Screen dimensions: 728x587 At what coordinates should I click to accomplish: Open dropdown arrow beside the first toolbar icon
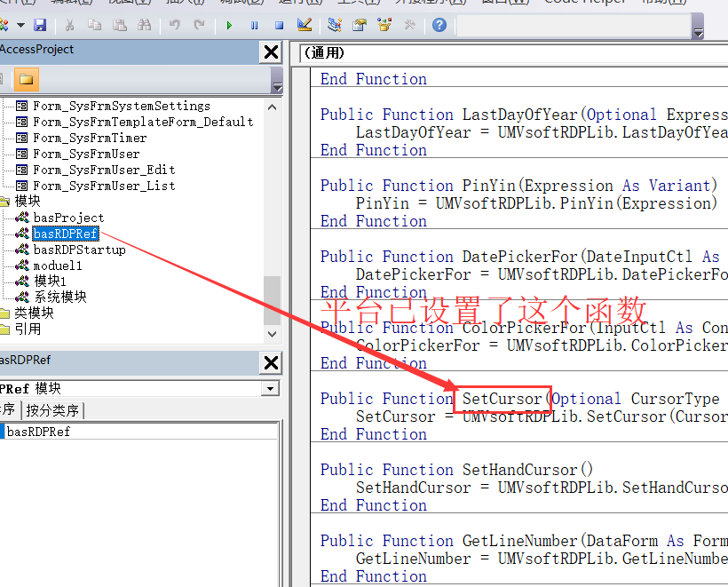pos(21,25)
